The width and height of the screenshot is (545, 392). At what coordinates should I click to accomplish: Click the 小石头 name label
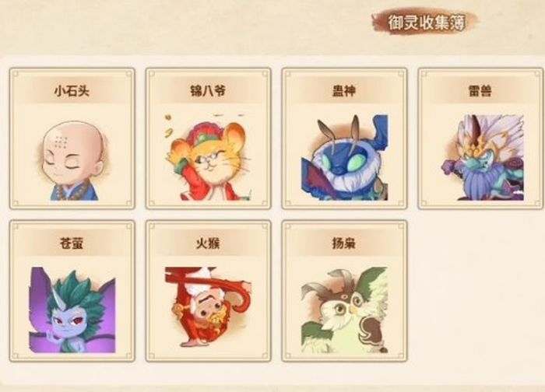coord(72,91)
